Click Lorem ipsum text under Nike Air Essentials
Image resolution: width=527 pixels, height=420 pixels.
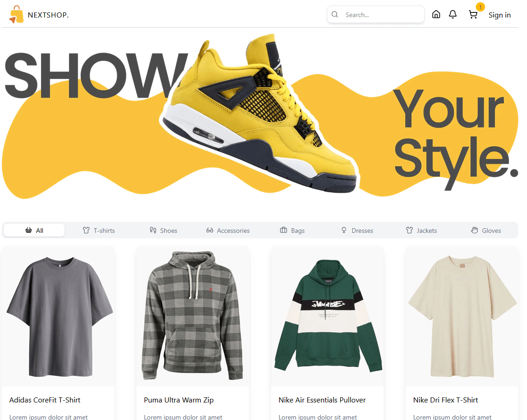coord(318,417)
